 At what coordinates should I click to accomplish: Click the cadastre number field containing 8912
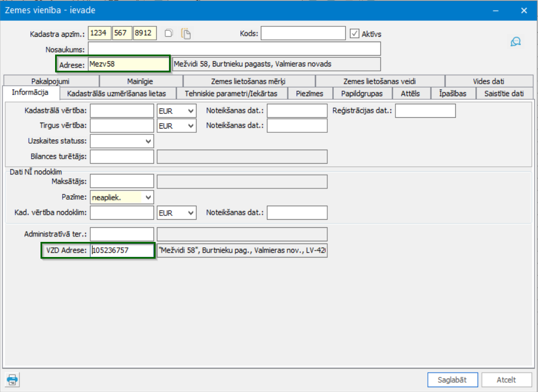145,33
